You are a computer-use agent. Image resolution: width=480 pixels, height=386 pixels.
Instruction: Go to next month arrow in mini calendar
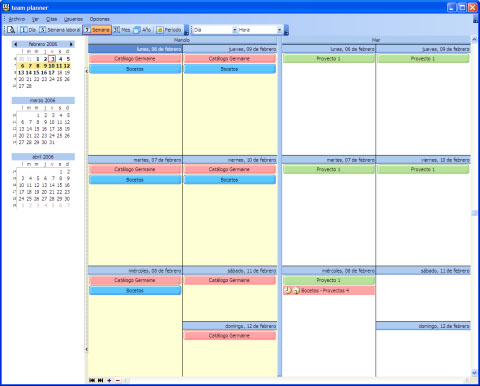(71, 44)
